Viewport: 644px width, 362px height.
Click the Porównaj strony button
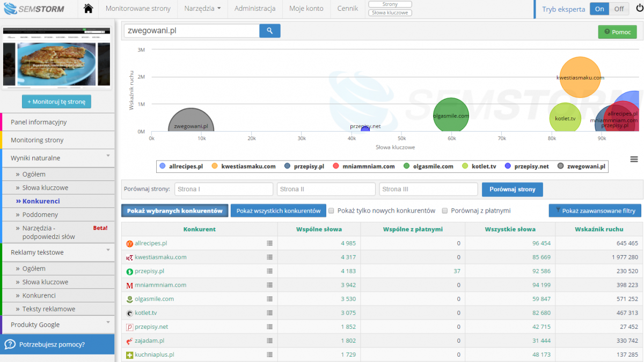(x=513, y=190)
